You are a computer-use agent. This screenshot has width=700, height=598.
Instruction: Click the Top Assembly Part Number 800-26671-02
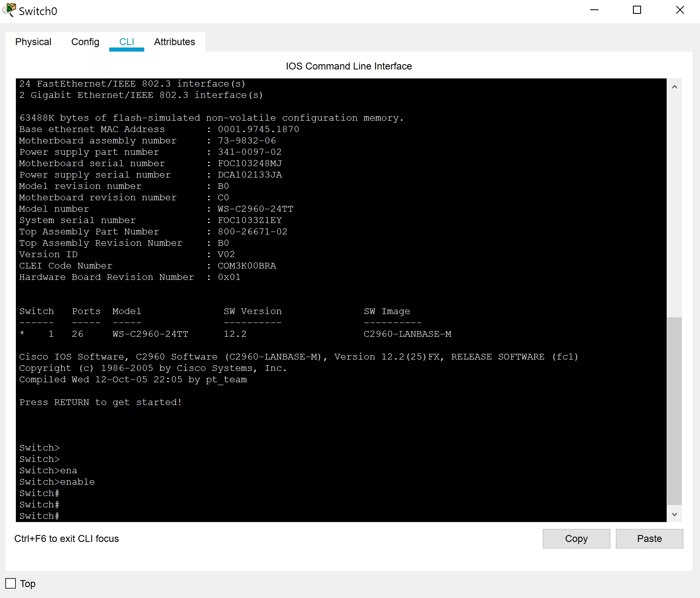[x=253, y=232]
